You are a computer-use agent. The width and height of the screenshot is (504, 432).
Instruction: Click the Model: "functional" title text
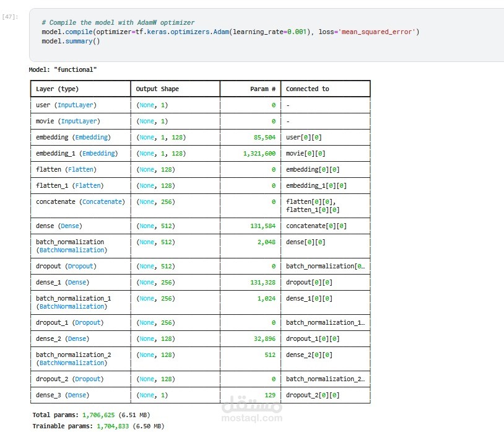point(63,69)
